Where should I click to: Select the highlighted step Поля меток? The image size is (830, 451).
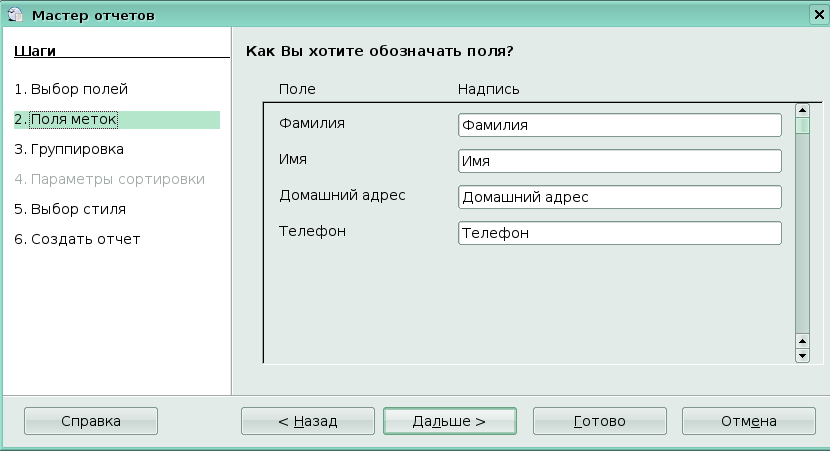[66, 120]
